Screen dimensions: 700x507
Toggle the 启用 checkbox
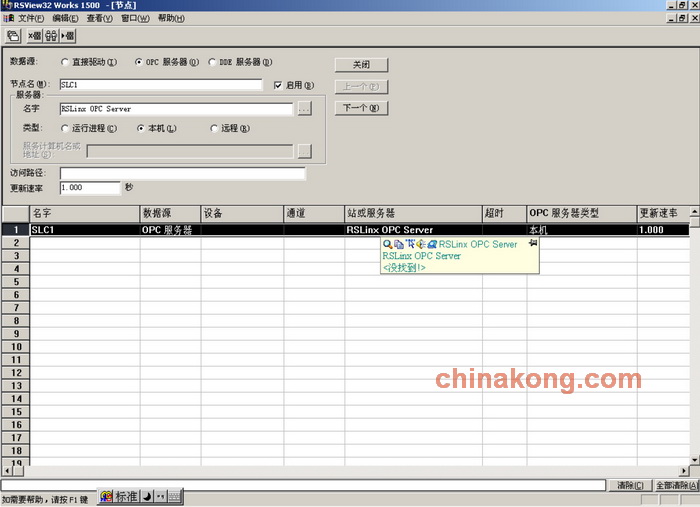(278, 85)
